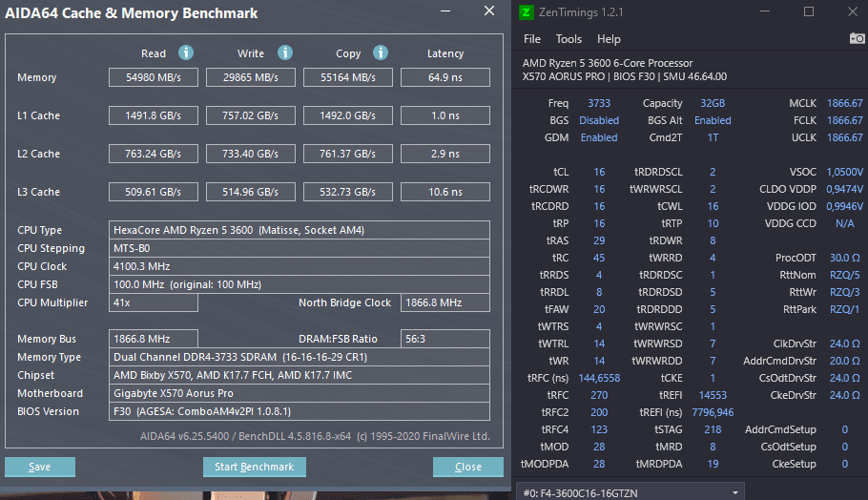Viewport: 868px width, 500px height.
Task: Click ProcODT value 30.0 Ω
Action: [845, 258]
